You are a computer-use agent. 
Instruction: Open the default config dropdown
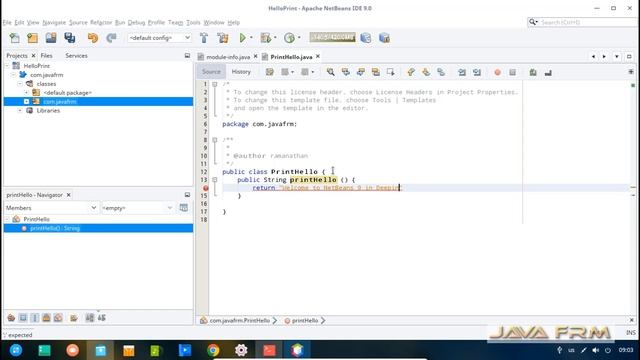point(159,38)
